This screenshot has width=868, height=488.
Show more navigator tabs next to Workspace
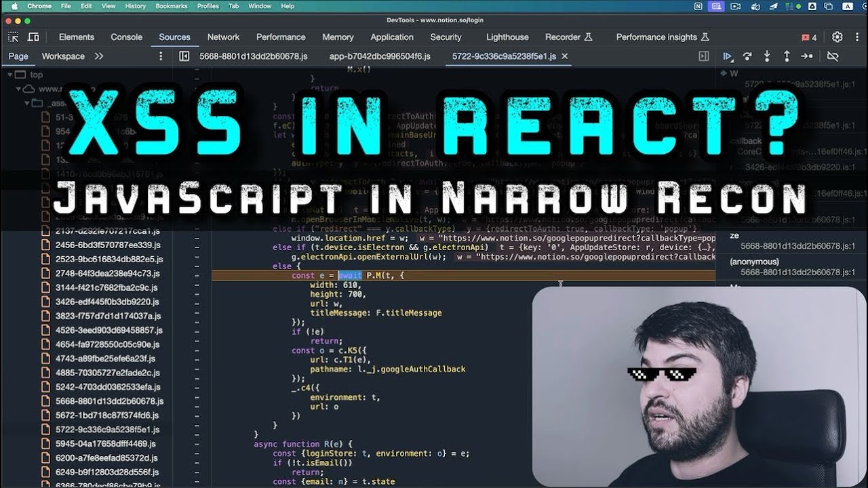[99, 56]
